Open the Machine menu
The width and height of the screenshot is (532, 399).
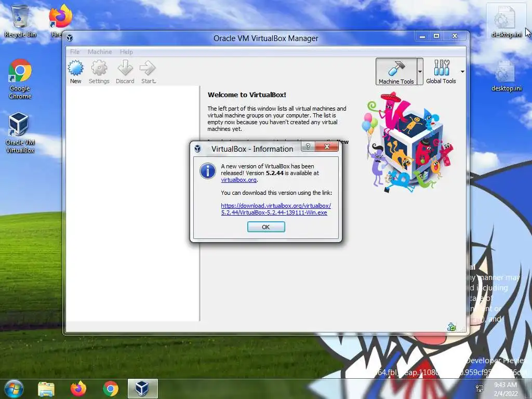point(100,52)
